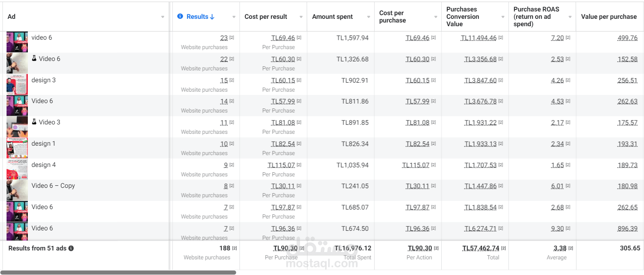Open the Purchases Conversion Value column dropdown
644x275 pixels.
point(503,17)
